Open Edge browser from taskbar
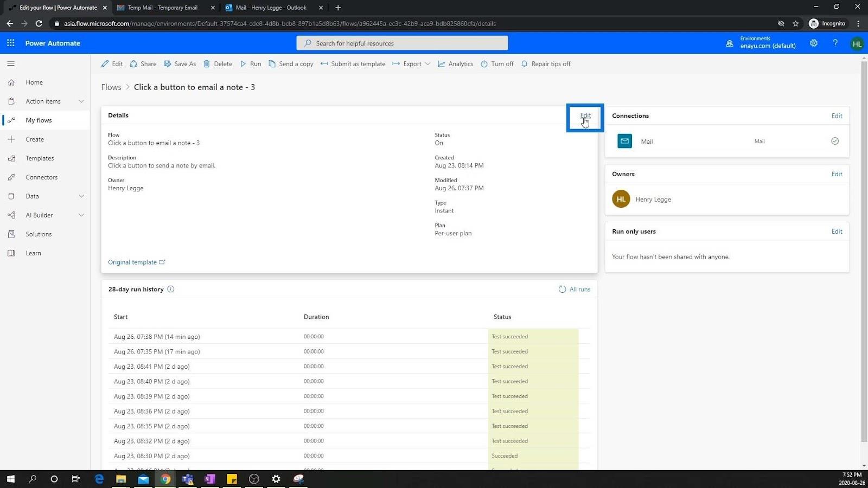868x488 pixels. click(x=99, y=479)
